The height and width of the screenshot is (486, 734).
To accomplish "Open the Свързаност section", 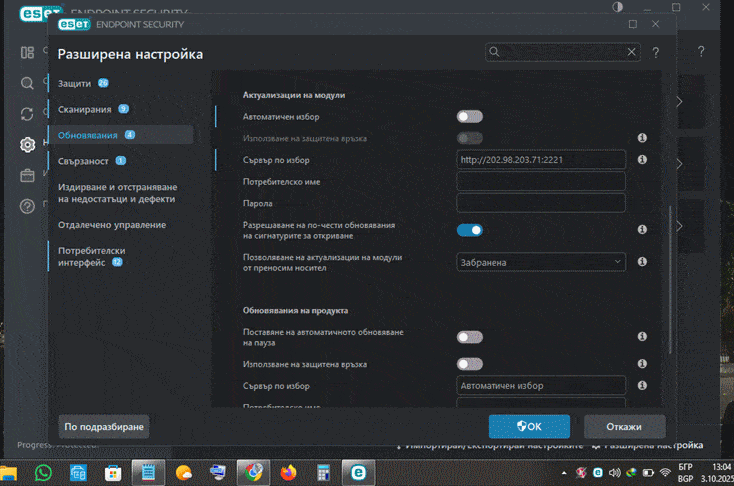I will [x=91, y=161].
